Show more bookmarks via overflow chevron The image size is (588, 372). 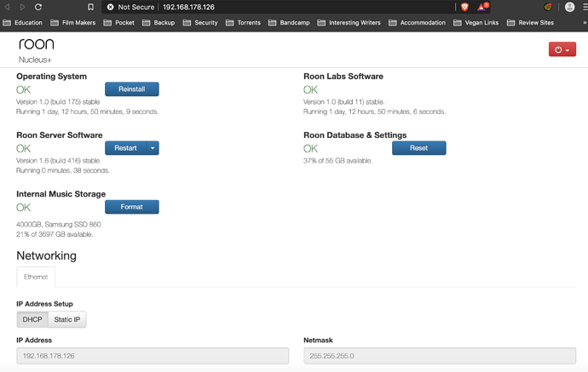(585, 23)
